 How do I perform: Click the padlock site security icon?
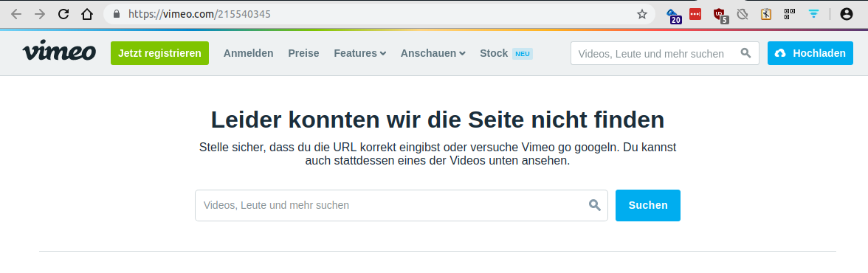point(117,15)
